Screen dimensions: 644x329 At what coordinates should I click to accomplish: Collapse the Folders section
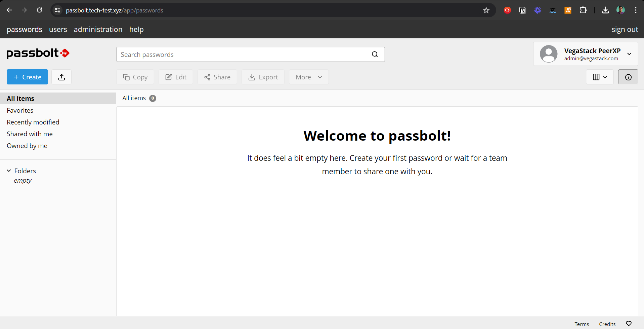(9, 171)
